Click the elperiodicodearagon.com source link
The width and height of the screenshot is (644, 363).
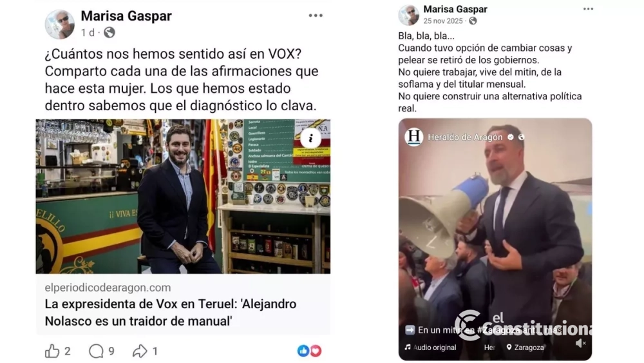click(108, 288)
